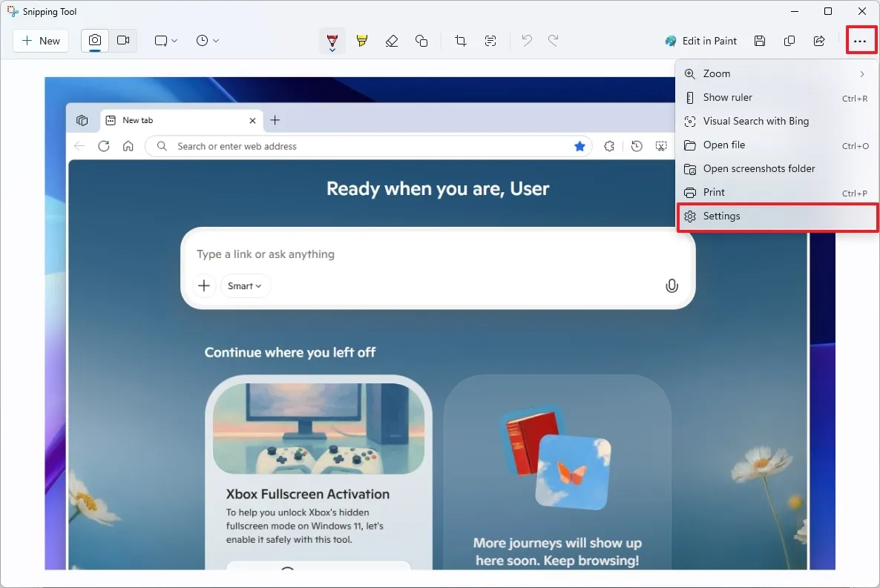Click the New snip button

coord(40,41)
